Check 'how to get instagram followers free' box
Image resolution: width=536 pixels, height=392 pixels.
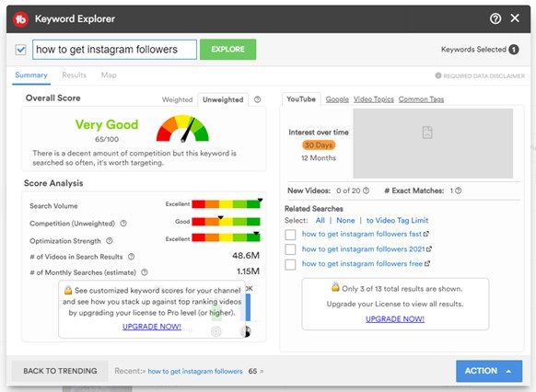[290, 264]
